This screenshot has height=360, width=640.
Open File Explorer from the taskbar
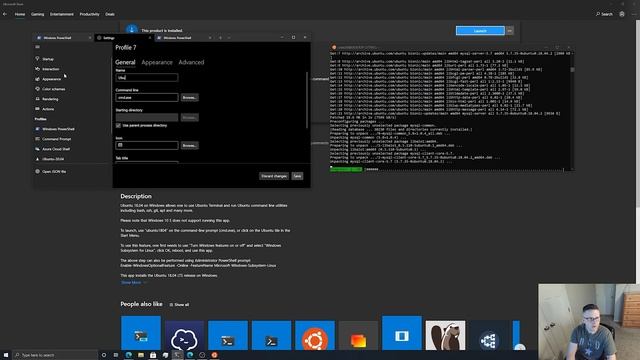[141, 355]
